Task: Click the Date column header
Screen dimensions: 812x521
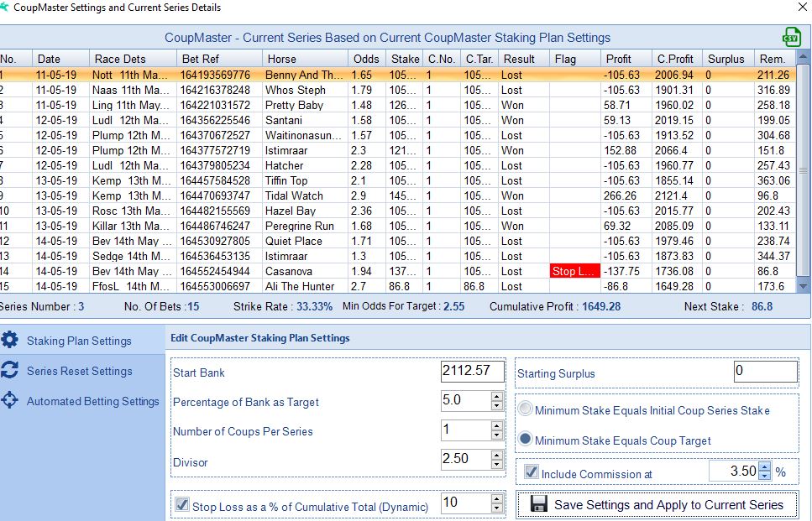Action: pyautogui.click(x=60, y=59)
